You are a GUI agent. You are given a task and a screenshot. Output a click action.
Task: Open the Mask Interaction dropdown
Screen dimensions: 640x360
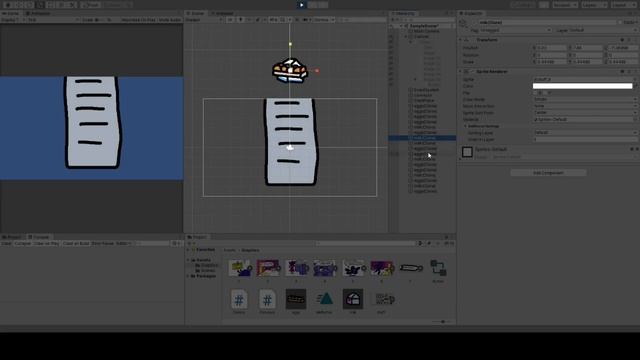pyautogui.click(x=585, y=106)
